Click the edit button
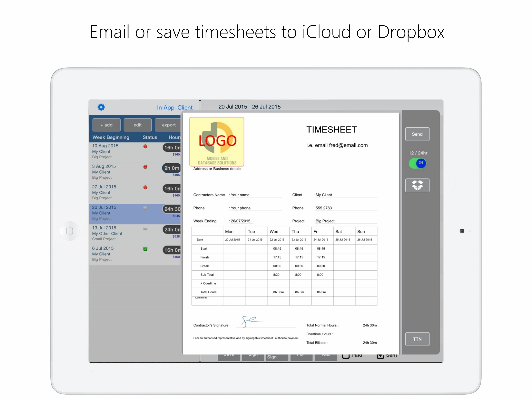The width and height of the screenshot is (532, 399). [137, 125]
